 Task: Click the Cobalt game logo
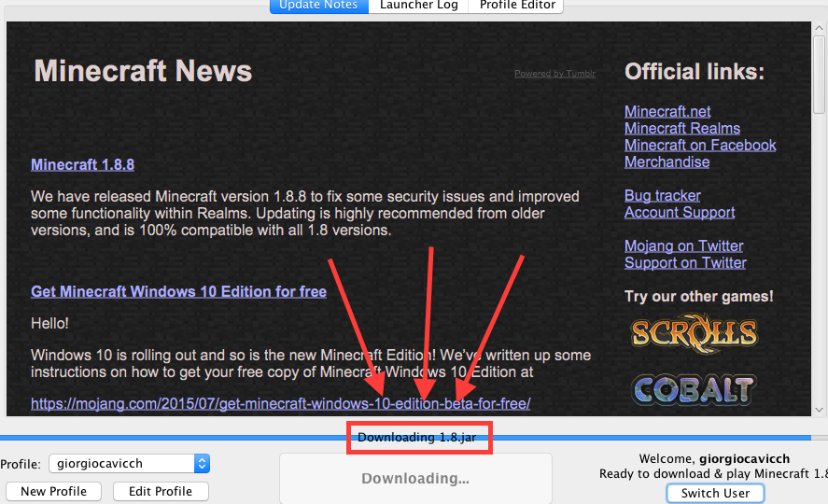pyautogui.click(x=695, y=390)
